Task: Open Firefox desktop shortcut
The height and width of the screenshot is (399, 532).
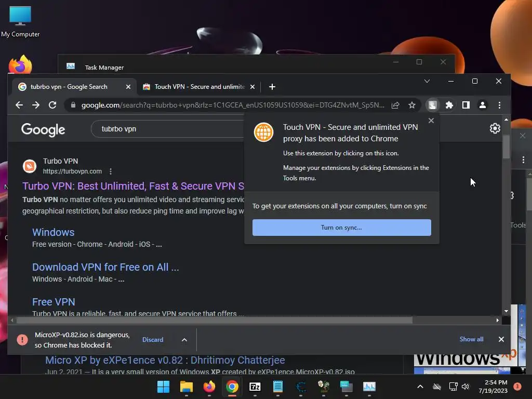Action: pos(20,64)
